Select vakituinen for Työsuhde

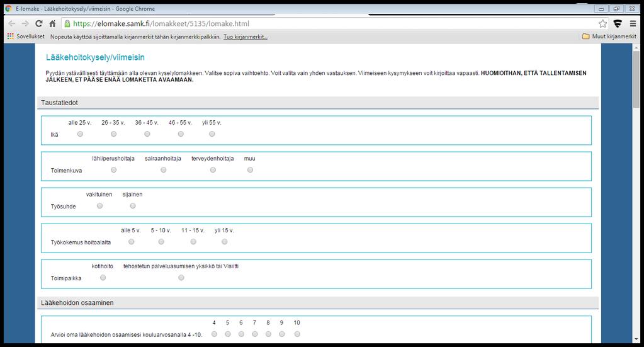click(x=100, y=206)
